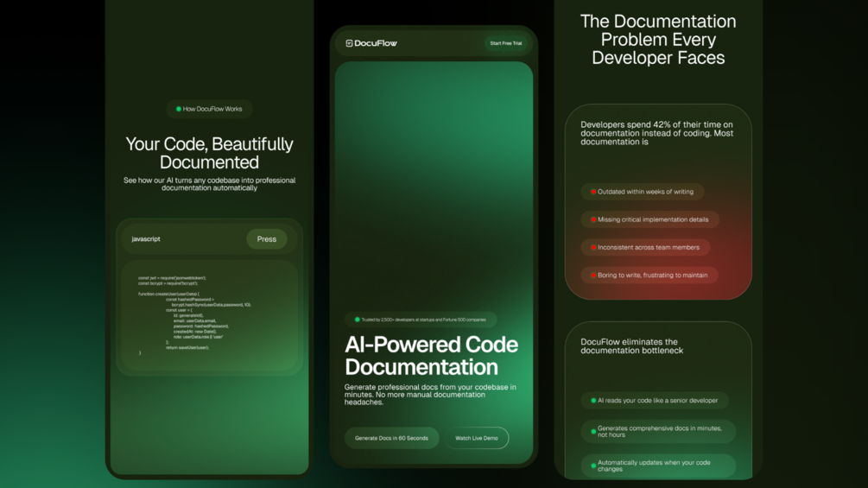Click Generate Docs in 60 Seconds button
The image size is (868, 488).
[x=391, y=438]
